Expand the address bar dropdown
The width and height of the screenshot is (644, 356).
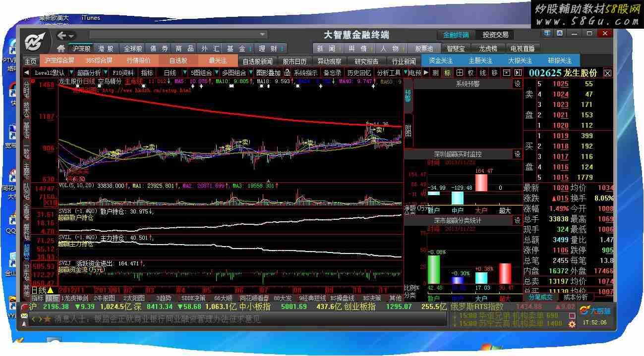pos(263,35)
